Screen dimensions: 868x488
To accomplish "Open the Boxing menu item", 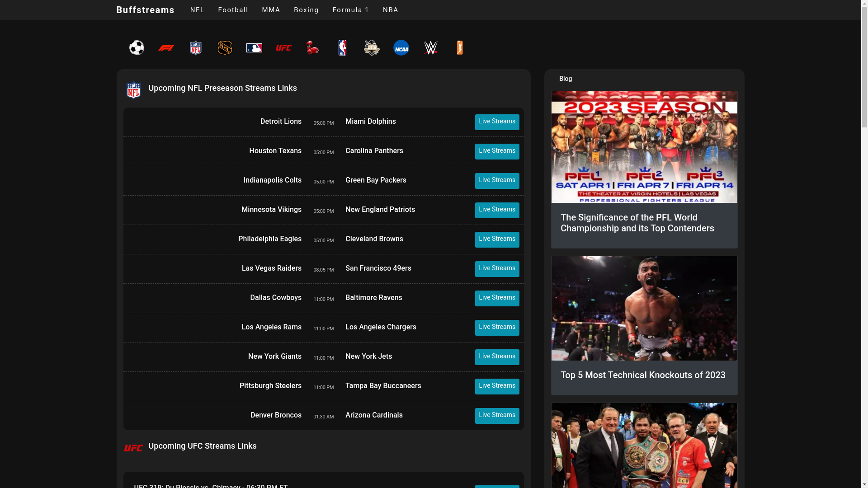I will pyautogui.click(x=306, y=10).
